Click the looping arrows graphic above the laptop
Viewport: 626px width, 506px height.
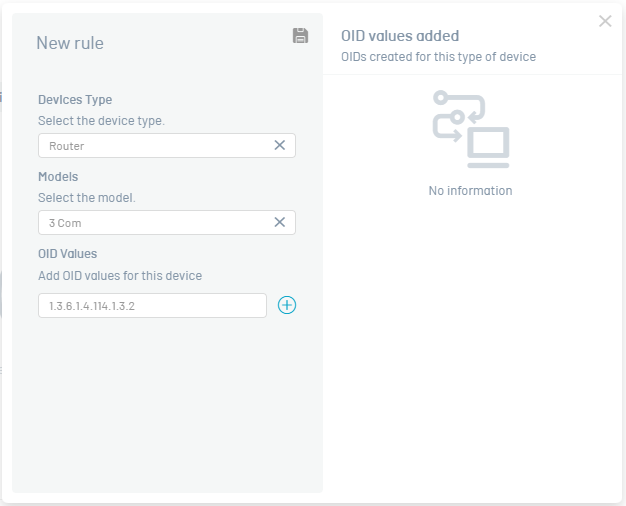point(459,116)
